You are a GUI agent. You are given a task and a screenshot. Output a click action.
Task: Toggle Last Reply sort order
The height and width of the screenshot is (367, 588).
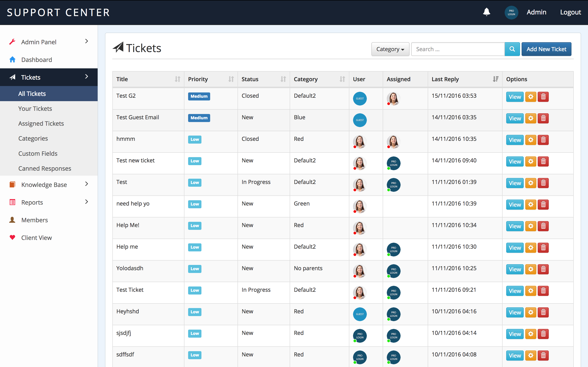click(495, 79)
